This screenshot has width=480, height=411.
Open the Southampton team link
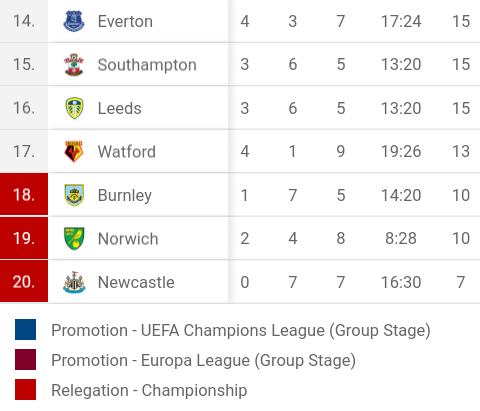(x=147, y=65)
